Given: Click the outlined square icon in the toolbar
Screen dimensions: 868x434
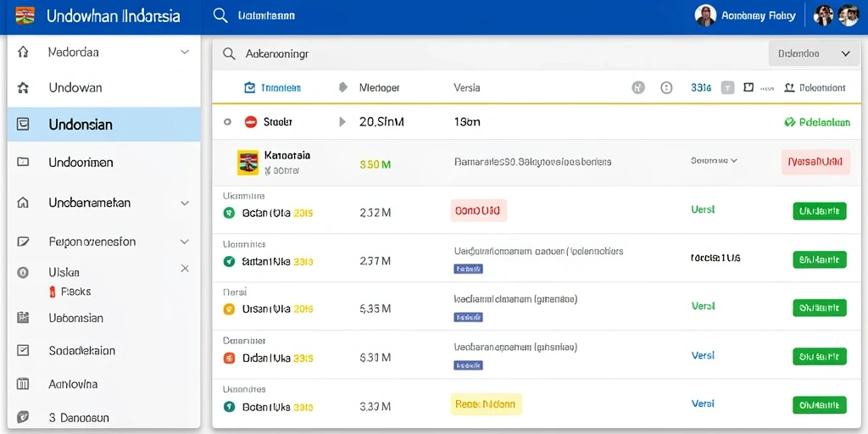Looking at the screenshot, I should tap(748, 87).
